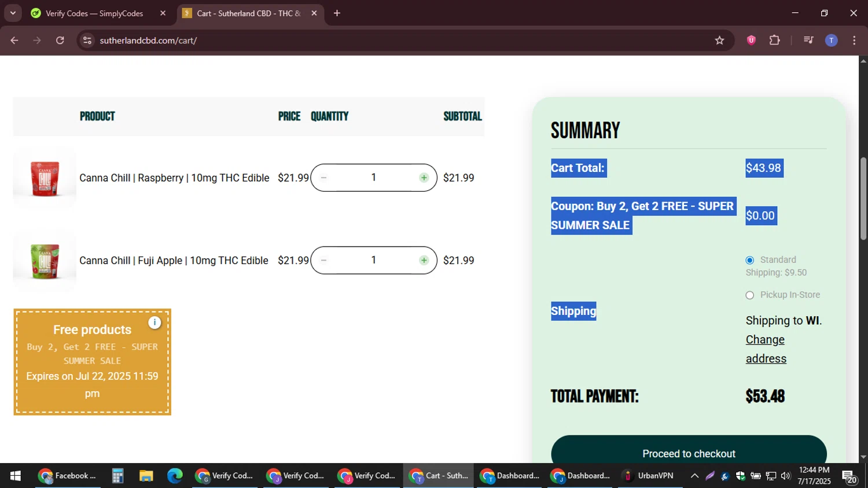Click the Free products coupon card

(x=93, y=362)
